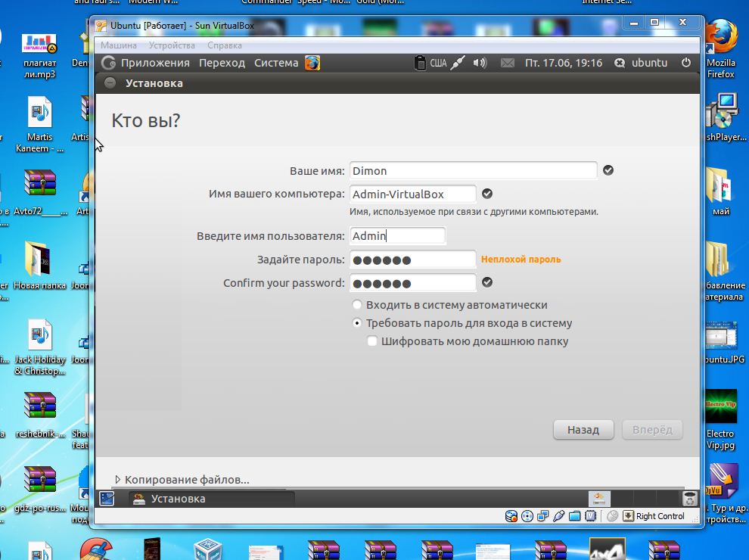Open the Система menu
The height and width of the screenshot is (560, 749).
pyautogui.click(x=276, y=63)
